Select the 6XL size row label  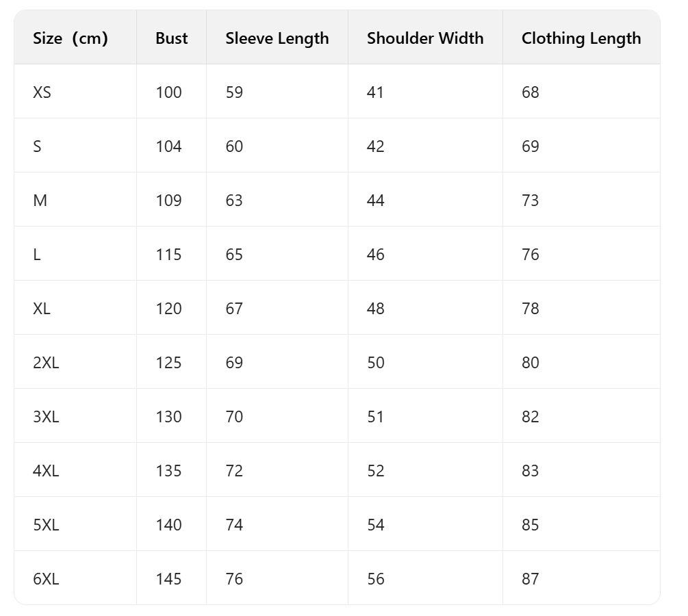[46, 579]
